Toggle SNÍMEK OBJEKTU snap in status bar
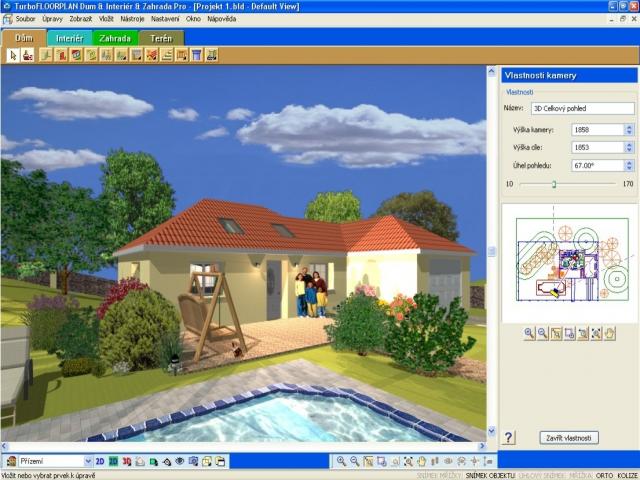This screenshot has width=640, height=480. pyautogui.click(x=490, y=475)
